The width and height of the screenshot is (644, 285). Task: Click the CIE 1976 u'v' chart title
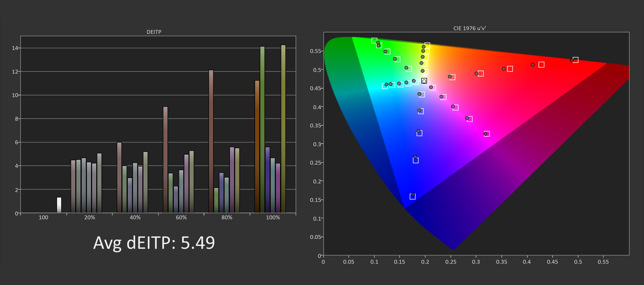click(x=470, y=28)
